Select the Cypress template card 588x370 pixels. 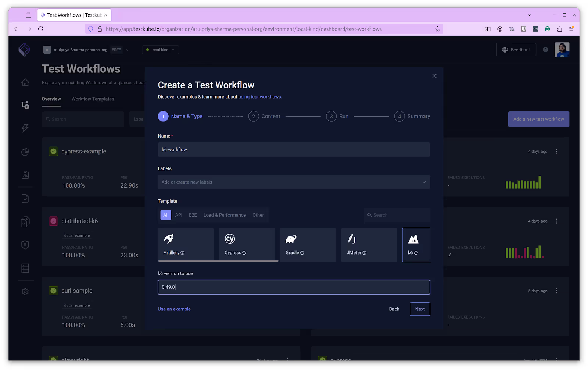click(x=247, y=245)
